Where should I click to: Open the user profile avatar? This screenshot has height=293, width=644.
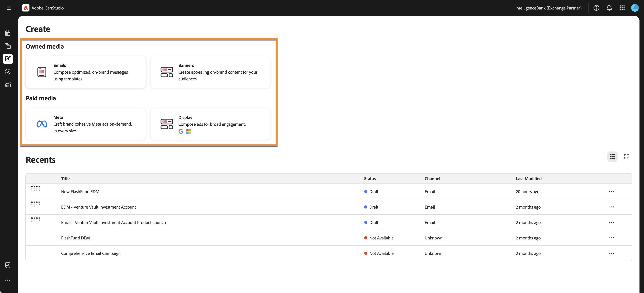635,8
